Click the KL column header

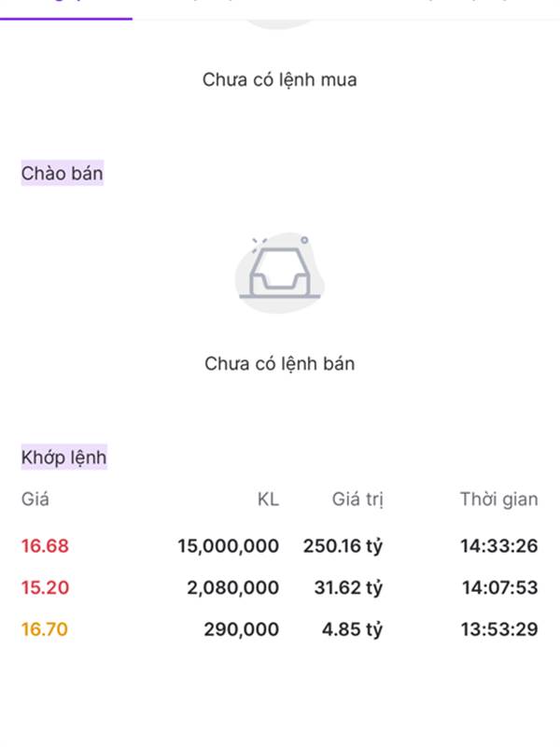268,500
